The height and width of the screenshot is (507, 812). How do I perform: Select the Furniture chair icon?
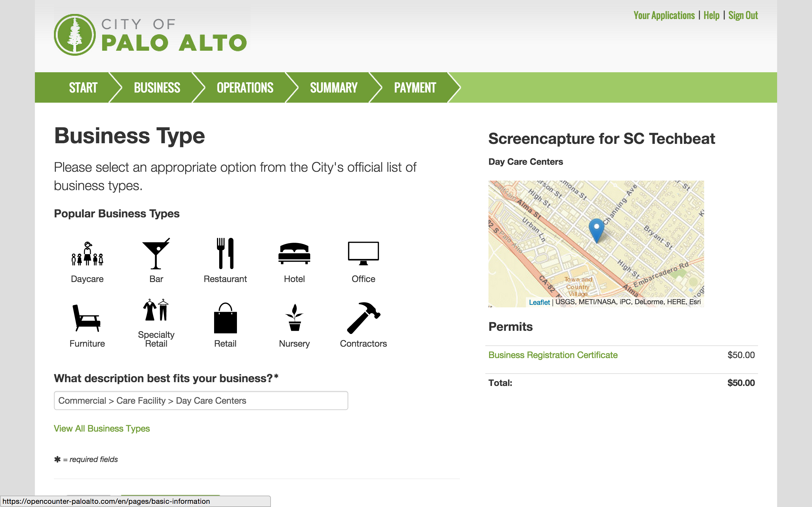point(87,318)
